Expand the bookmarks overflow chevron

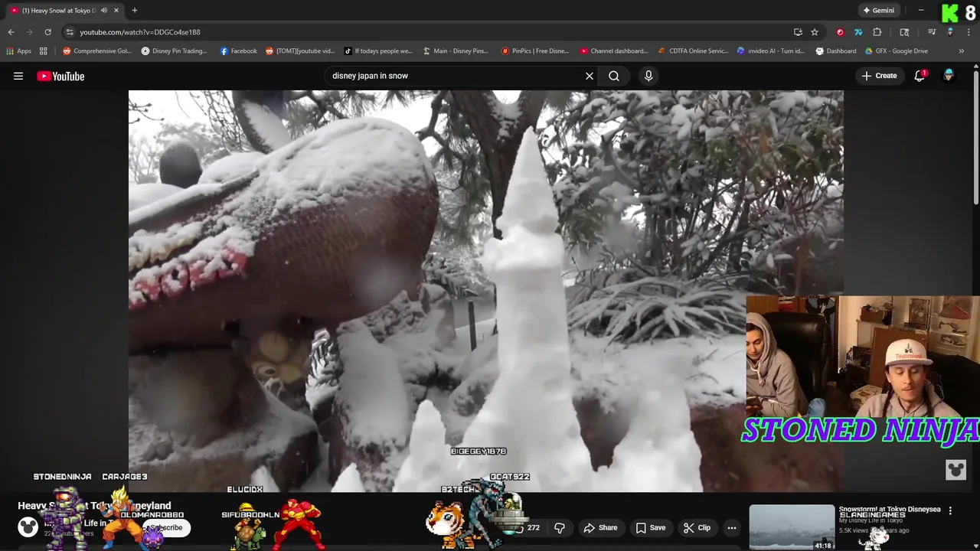click(962, 51)
